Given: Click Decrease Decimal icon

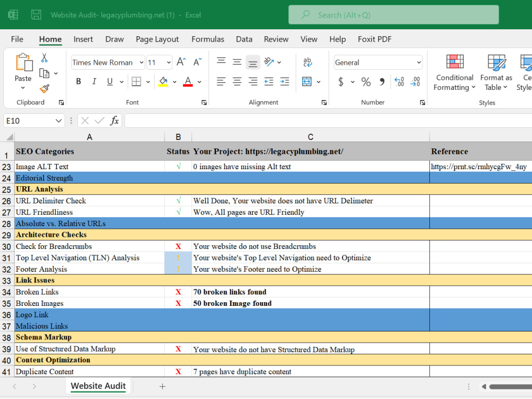Looking at the screenshot, I should click(x=415, y=81).
